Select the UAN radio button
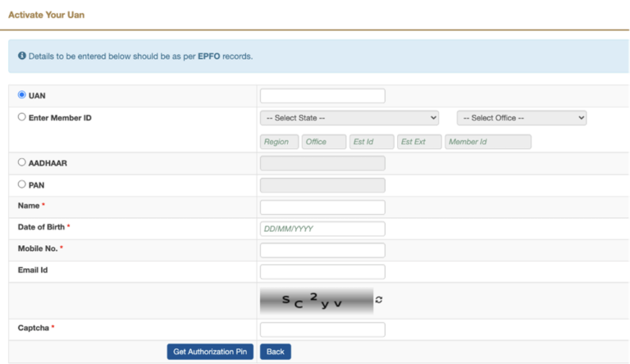Screen dimensions: 630x364 tap(22, 95)
